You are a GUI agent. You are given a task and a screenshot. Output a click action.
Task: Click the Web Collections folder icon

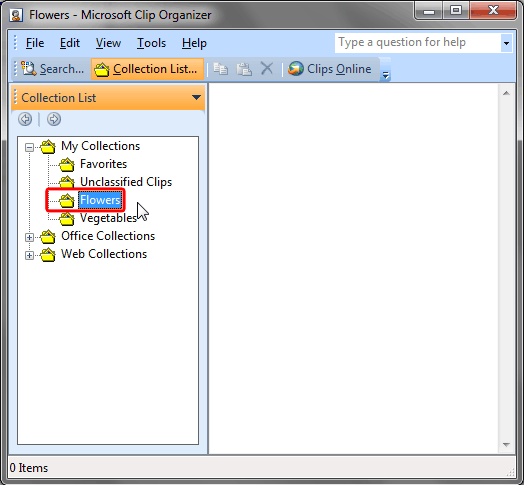[48, 254]
